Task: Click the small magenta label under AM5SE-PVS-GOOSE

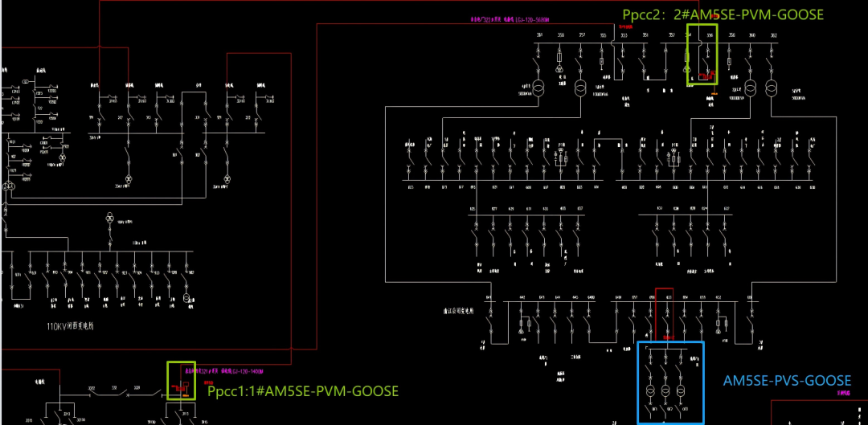Action: tap(844, 393)
